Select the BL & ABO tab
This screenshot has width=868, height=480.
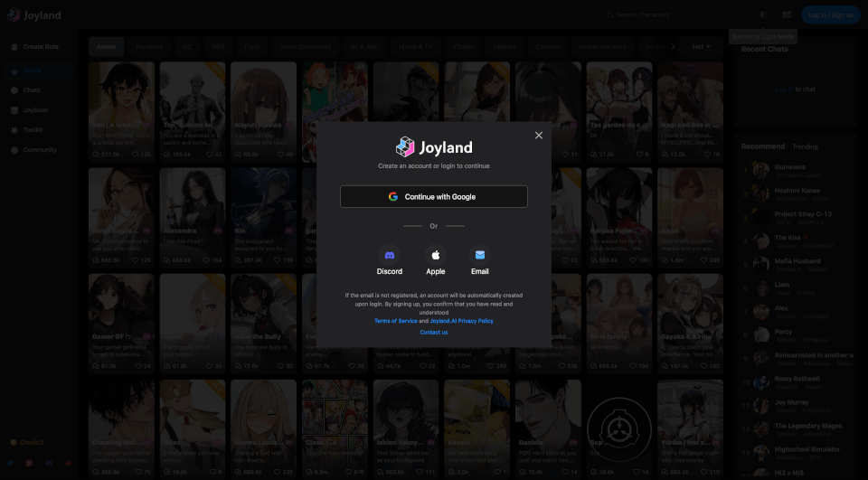(x=364, y=46)
